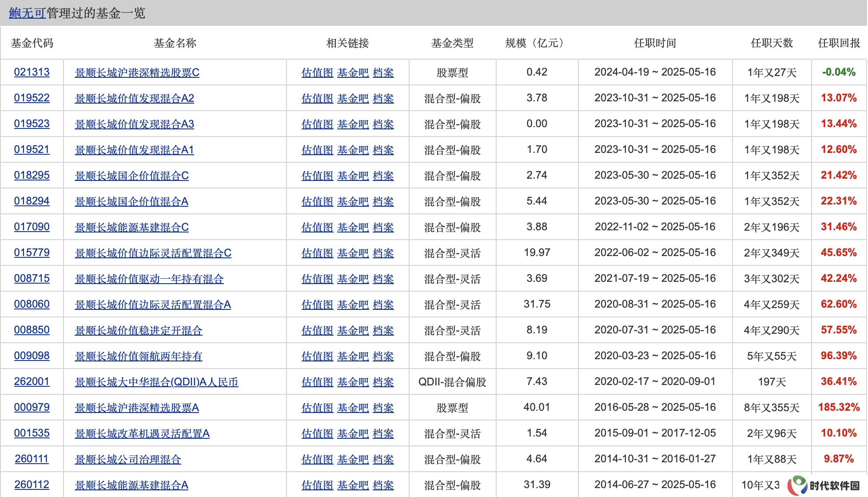Select the 任职时间 column header
This screenshot has width=868, height=497.
point(655,43)
